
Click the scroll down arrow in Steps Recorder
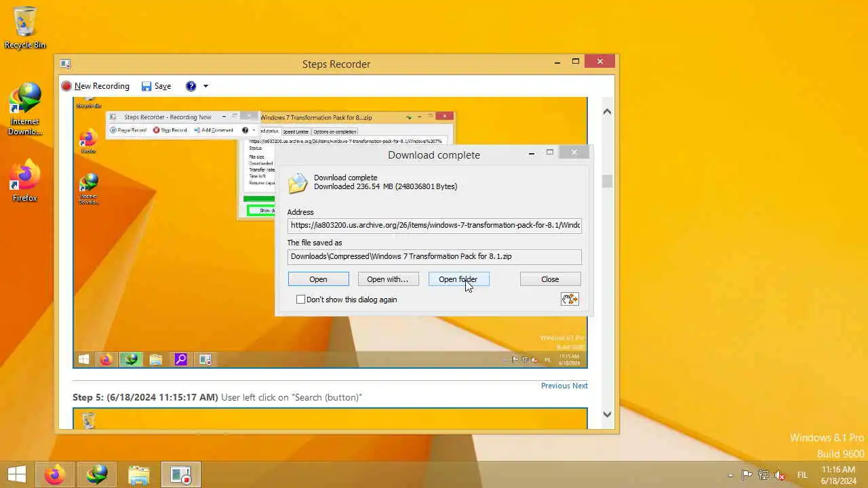point(607,414)
